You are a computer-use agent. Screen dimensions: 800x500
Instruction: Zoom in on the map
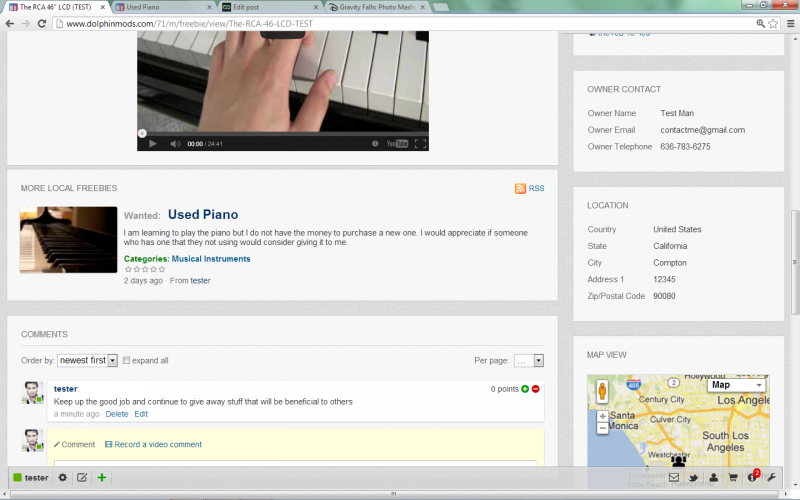[603, 416]
